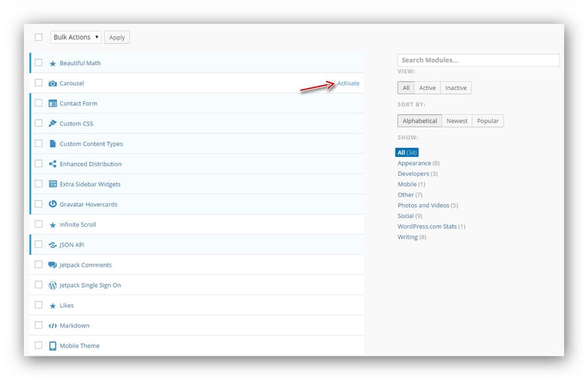Sort modules by Newest
This screenshot has height=380, width=588.
coord(457,121)
